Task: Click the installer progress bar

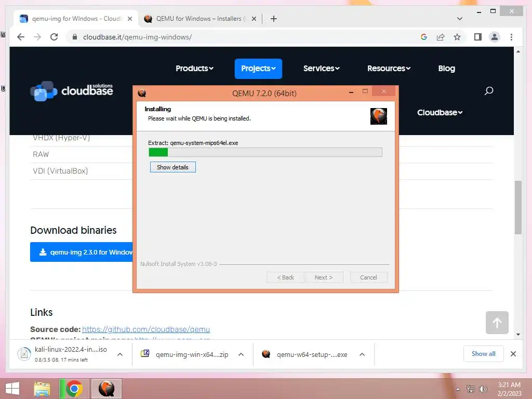Action: coord(265,152)
